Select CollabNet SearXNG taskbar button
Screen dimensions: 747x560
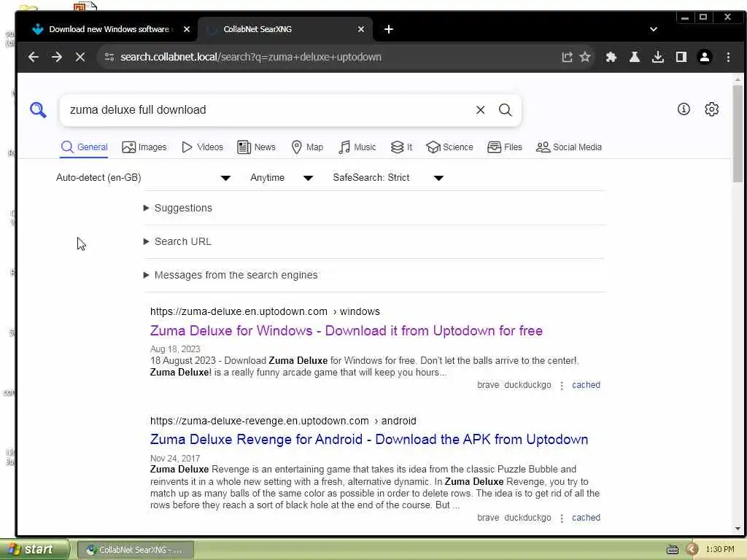click(x=135, y=550)
